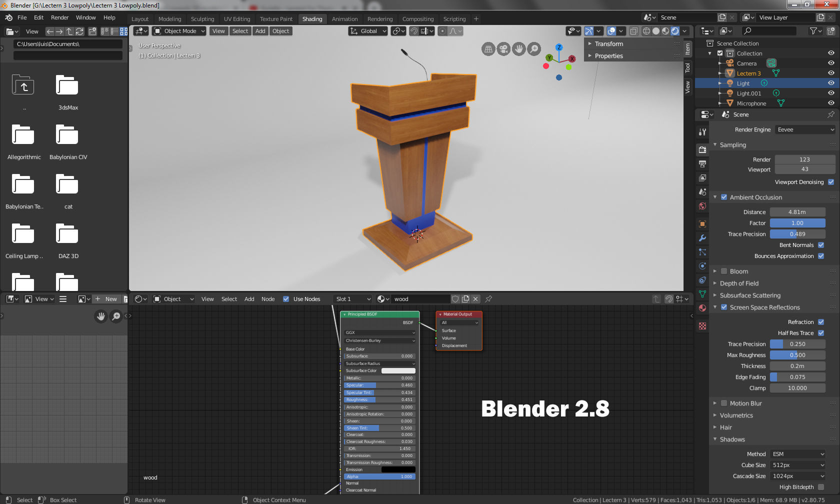Open the Tool properties tab (wrench and screwdriver)
The width and height of the screenshot is (840, 504).
pyautogui.click(x=702, y=132)
